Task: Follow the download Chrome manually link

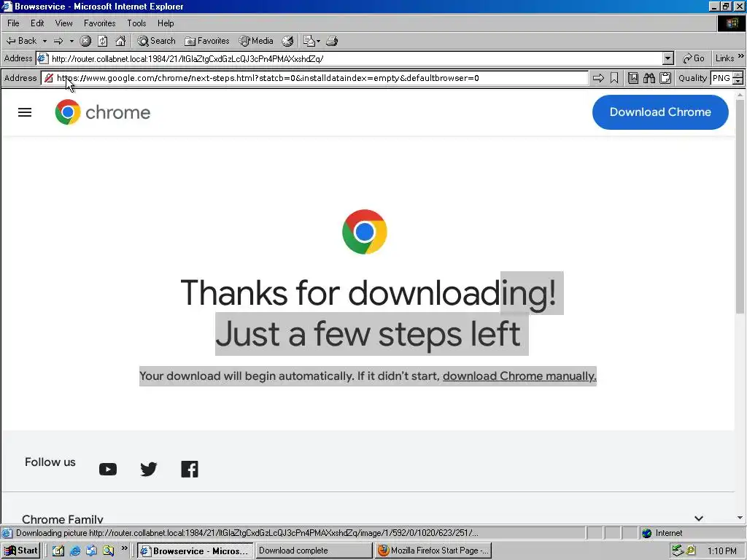Action: [x=519, y=376]
